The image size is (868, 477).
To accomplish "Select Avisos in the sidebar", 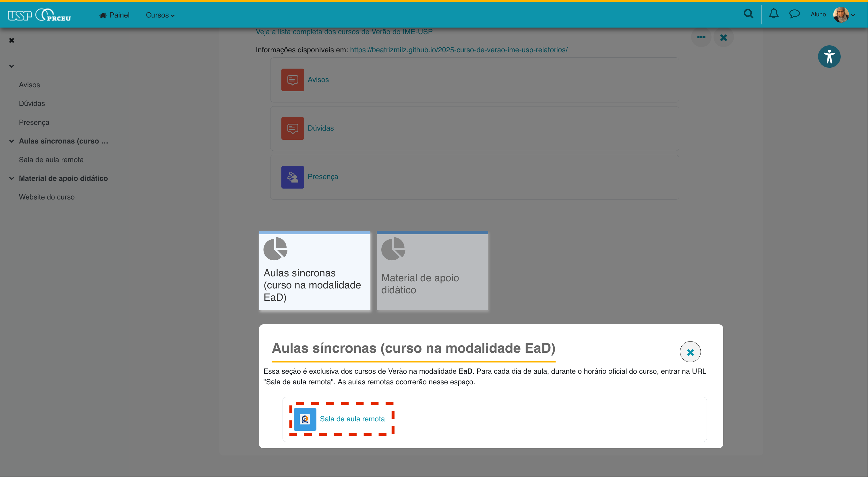I will [x=29, y=85].
